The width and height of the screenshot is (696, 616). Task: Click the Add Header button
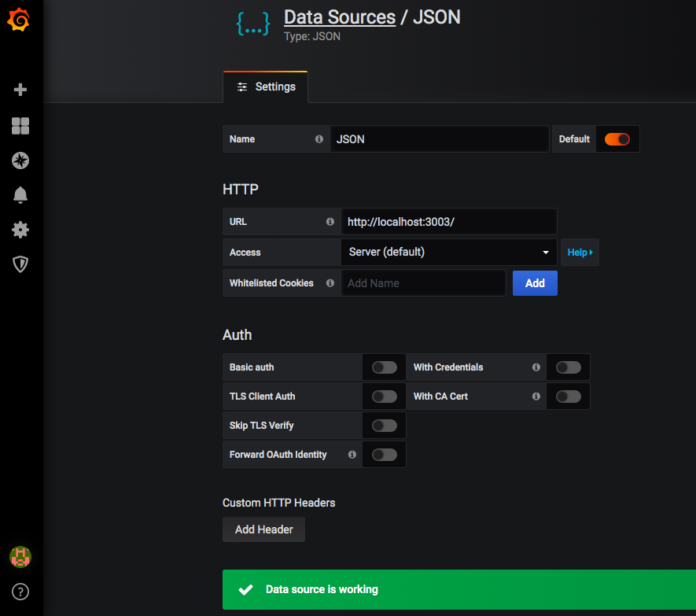(263, 529)
